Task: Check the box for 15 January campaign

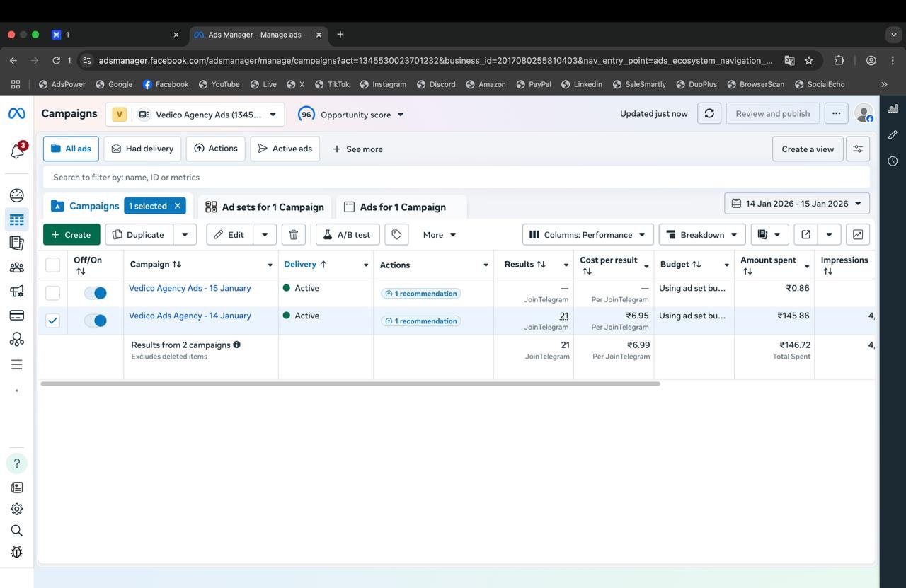Action: tap(52, 293)
